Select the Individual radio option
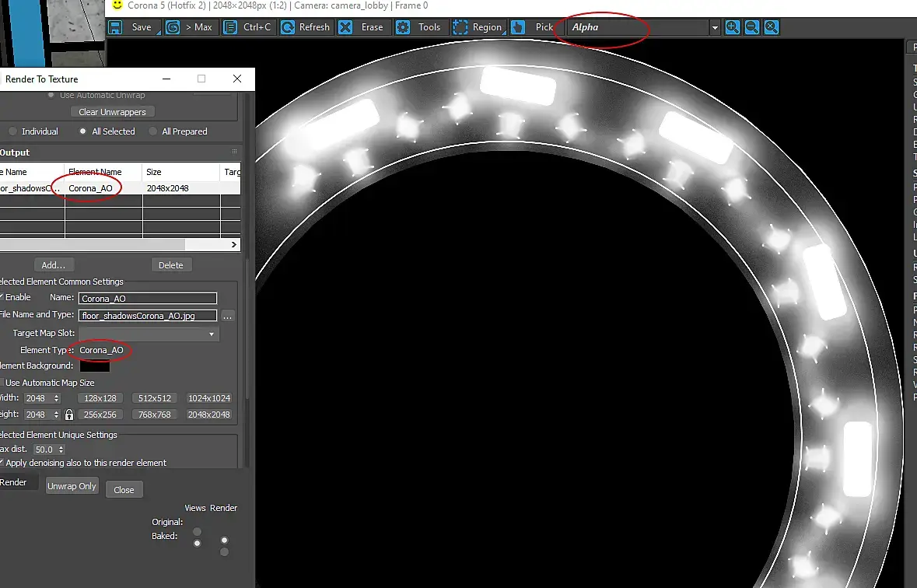Viewport: 917px width, 588px height. click(12, 131)
